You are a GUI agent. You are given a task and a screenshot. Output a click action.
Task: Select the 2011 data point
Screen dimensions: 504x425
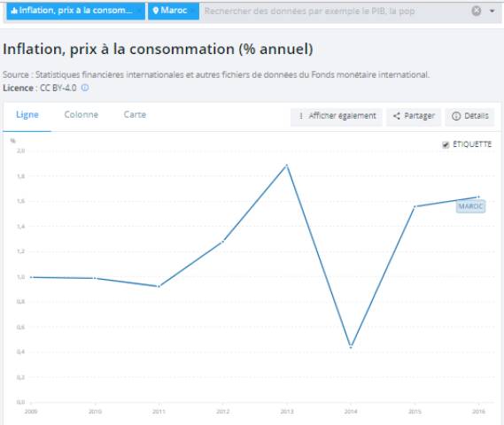[159, 286]
